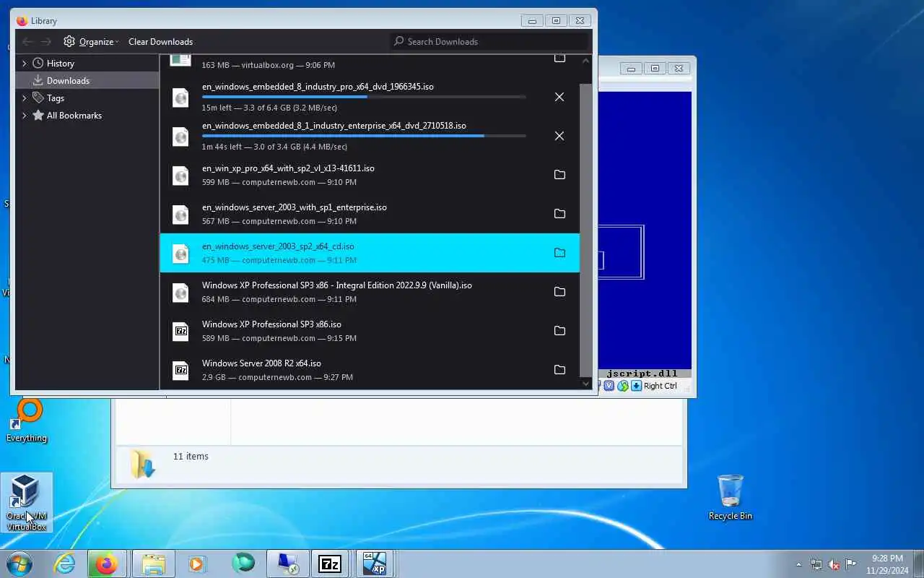Select Downloads in Library sidebar
Screen dimensions: 924x578
(x=87, y=81)
